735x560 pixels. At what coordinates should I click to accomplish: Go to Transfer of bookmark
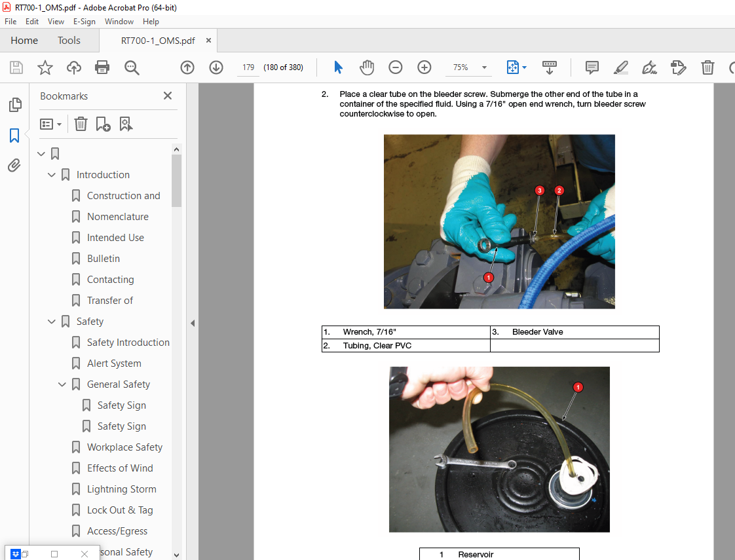click(110, 301)
